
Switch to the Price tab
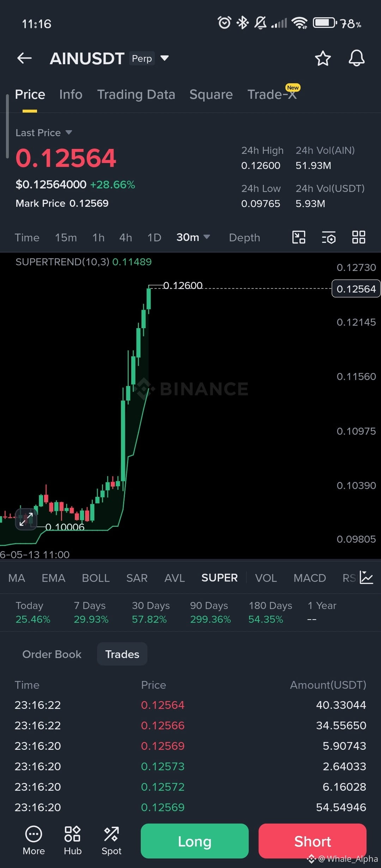(x=30, y=95)
